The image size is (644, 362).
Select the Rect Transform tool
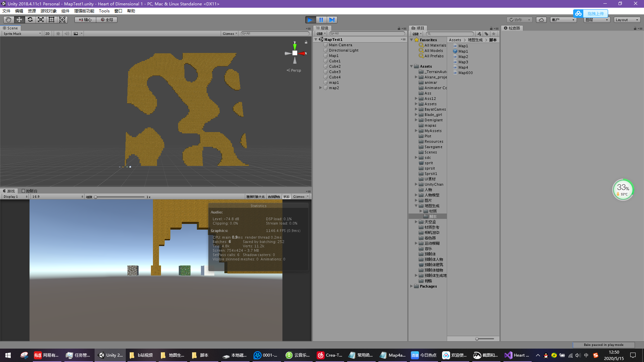coord(51,20)
